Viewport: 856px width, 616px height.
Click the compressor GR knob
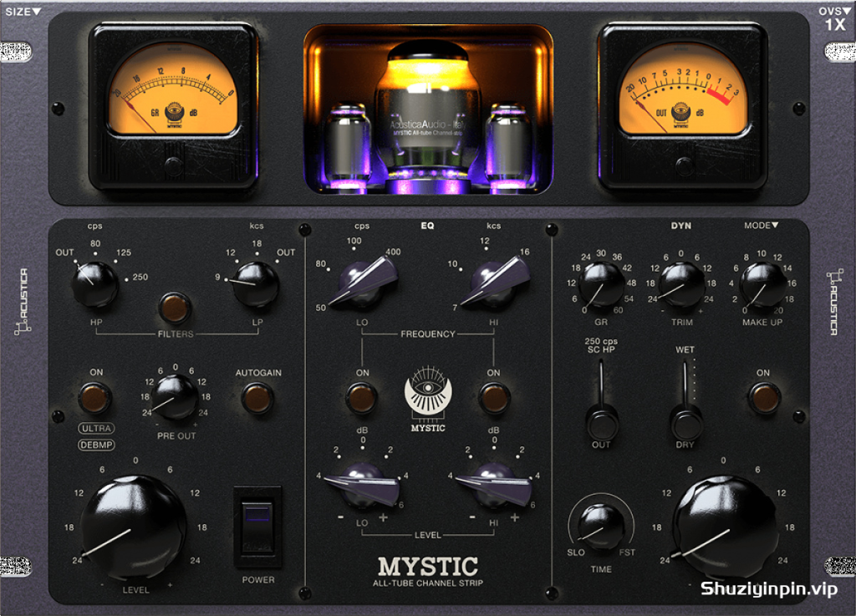[x=600, y=284]
